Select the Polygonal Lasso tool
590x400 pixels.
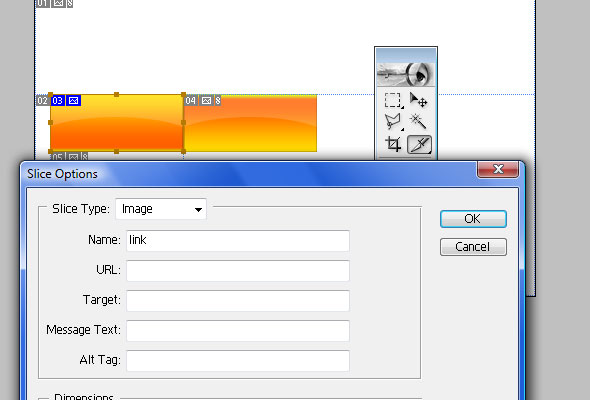tap(393, 122)
